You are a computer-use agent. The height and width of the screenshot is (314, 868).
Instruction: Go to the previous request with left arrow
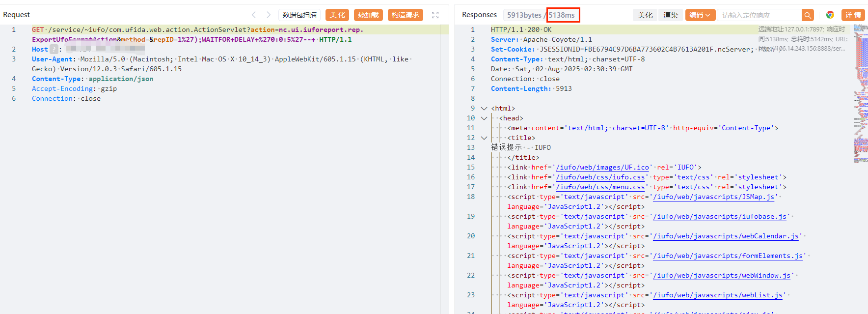click(x=254, y=15)
